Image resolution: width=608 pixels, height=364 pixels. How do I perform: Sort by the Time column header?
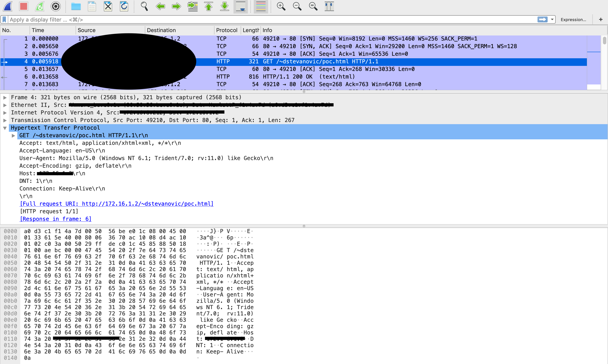pos(38,30)
